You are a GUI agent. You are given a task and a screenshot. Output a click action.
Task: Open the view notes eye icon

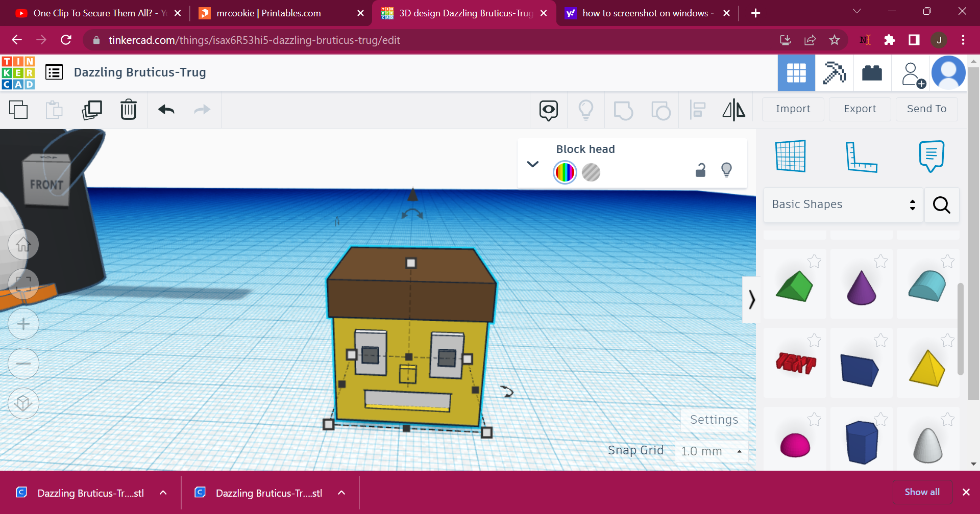549,110
